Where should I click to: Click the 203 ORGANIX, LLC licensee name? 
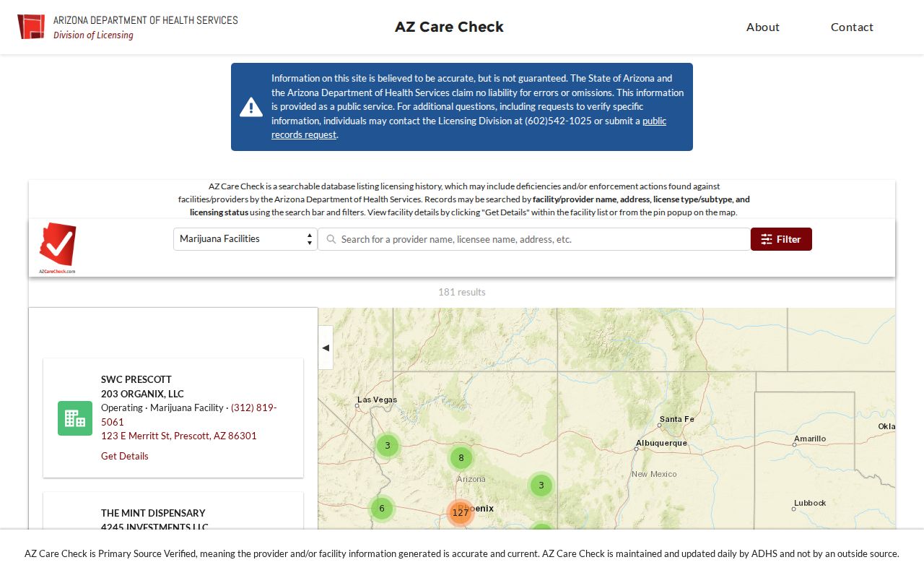coord(142,394)
